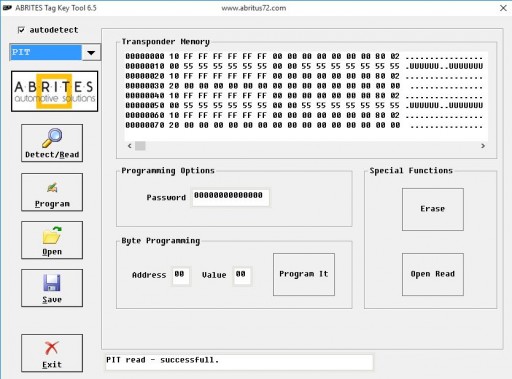The image size is (512, 379).
Task: Close the ABRITES Tag Key Tool window
Action: (503, 8)
